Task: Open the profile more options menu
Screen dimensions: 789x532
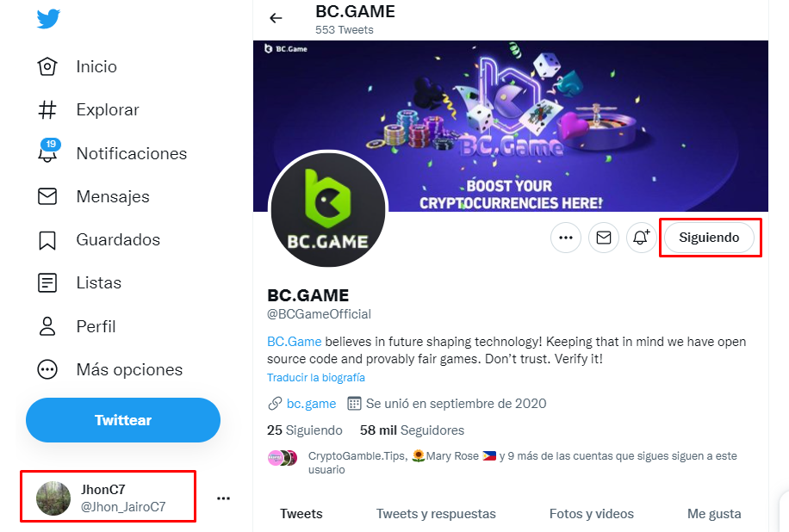Action: point(565,238)
